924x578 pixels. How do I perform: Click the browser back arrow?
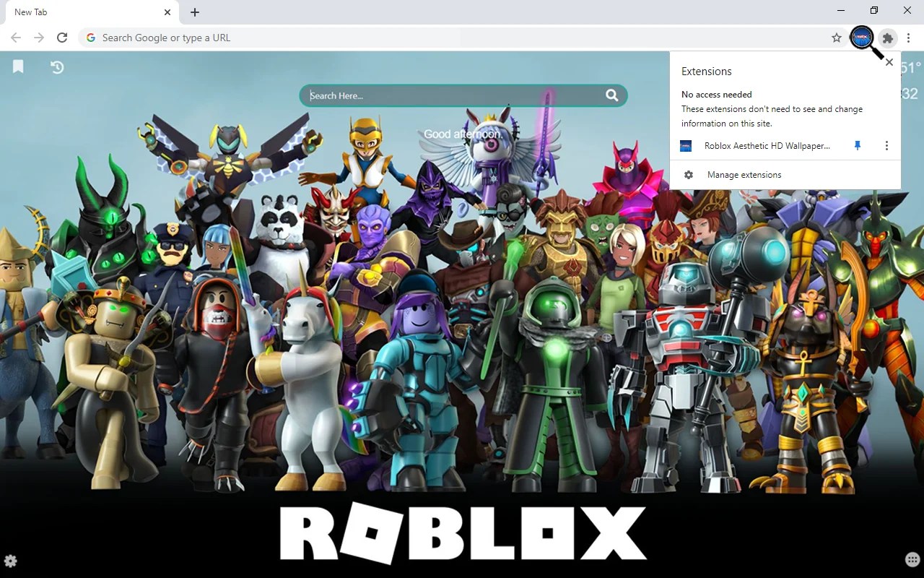(16, 38)
